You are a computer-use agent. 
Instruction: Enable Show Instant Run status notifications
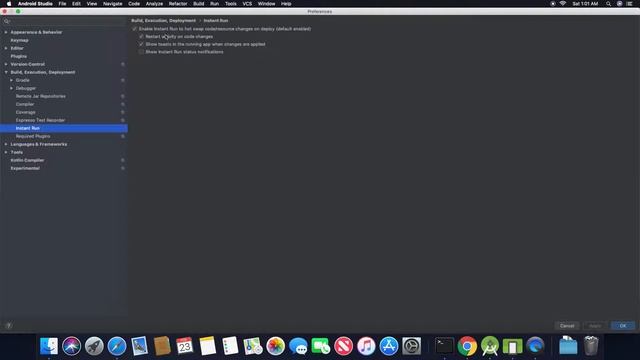tap(141, 52)
